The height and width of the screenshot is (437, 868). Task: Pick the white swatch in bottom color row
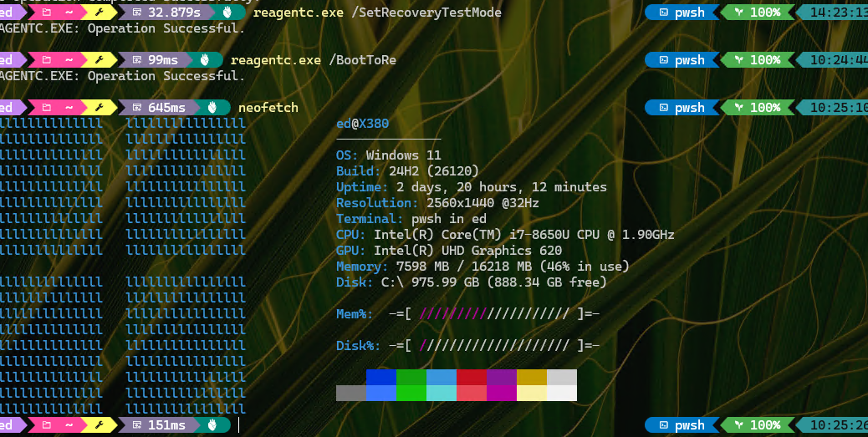coord(562,393)
